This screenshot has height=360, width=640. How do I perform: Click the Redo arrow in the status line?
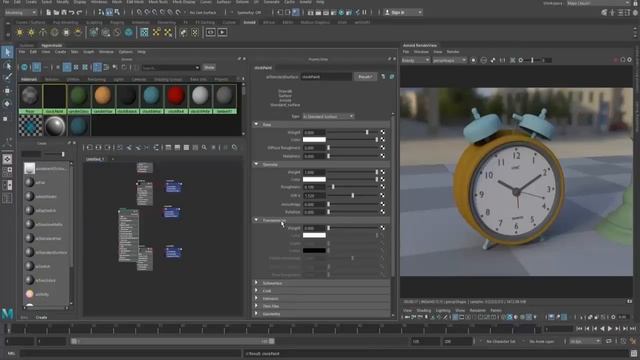click(x=80, y=13)
